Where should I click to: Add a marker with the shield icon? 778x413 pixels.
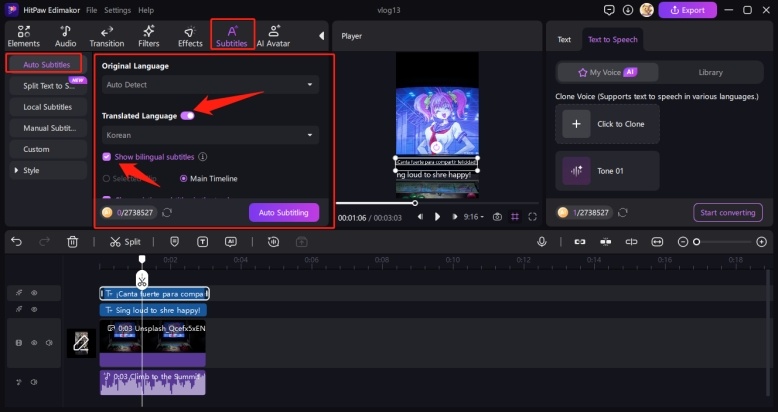tap(174, 242)
